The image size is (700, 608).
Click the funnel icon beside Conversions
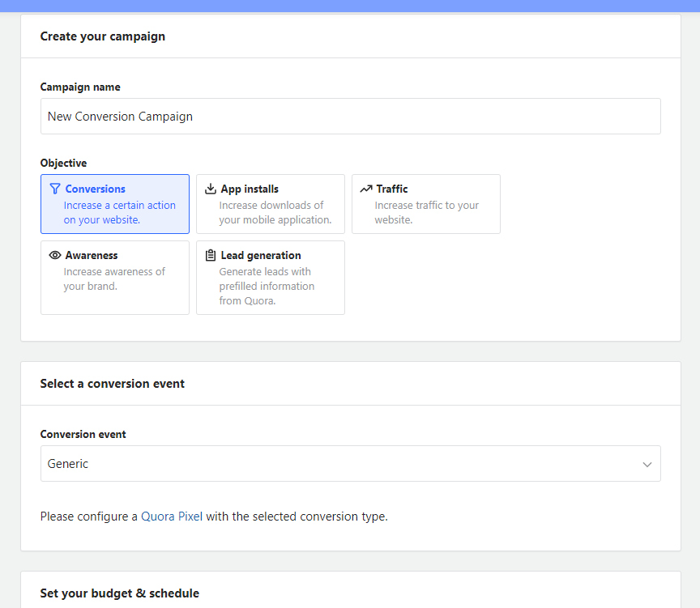(x=55, y=189)
